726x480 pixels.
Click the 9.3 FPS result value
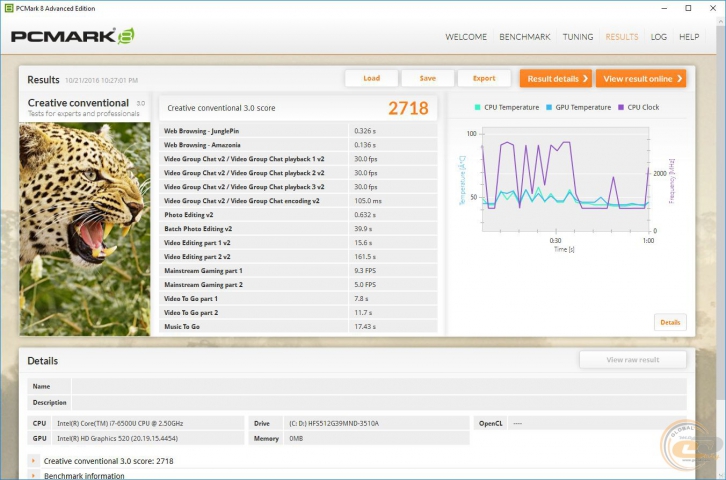tap(365, 270)
